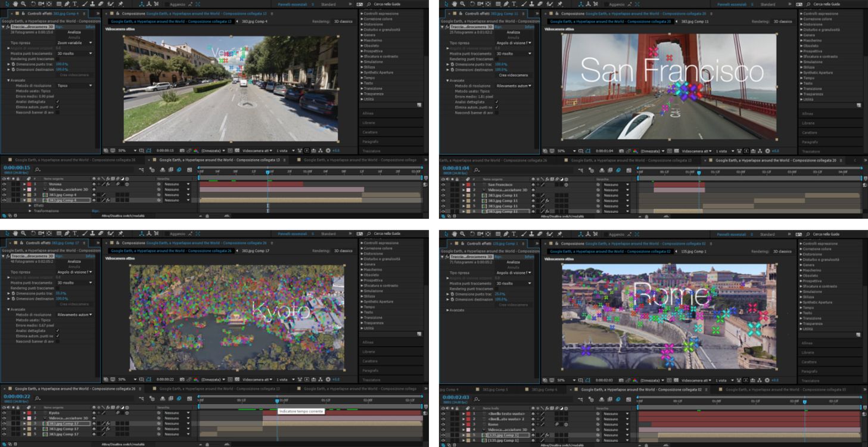Pick the Pen tool in the Verona screenshot
868x447 pixels.
pos(67,4)
